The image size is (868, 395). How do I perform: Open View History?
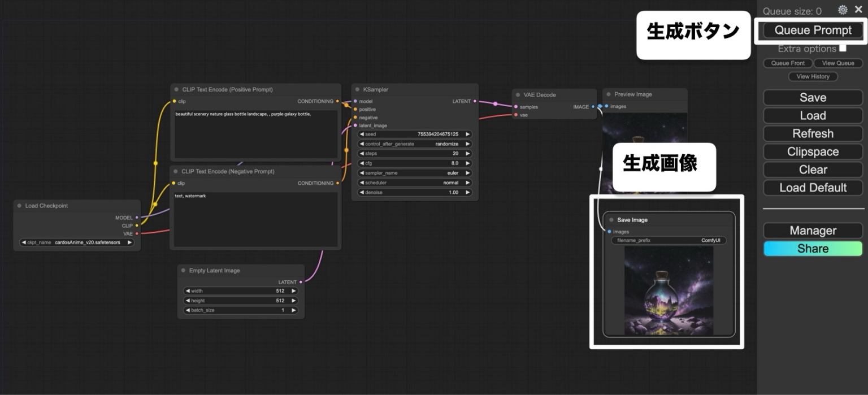tap(813, 76)
